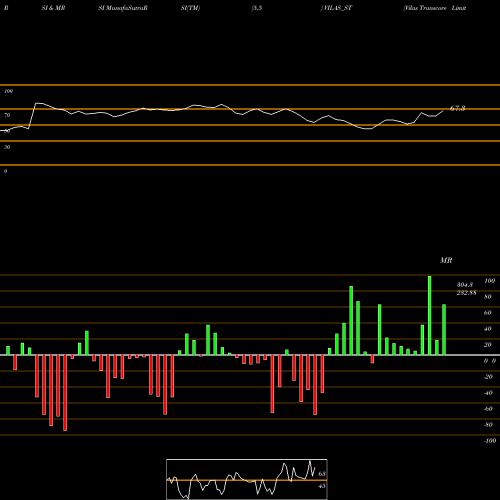Click the tallest green MR bar
This screenshot has width=500, height=500.
point(429,315)
